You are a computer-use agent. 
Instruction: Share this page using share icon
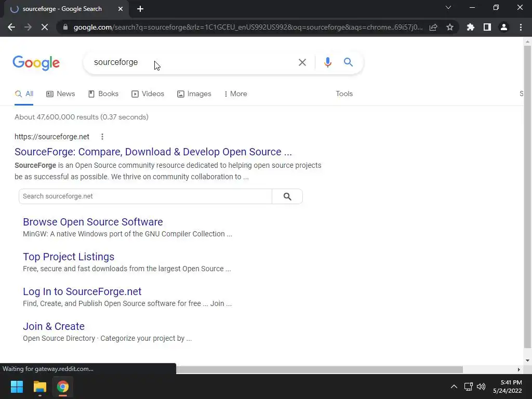click(x=433, y=27)
